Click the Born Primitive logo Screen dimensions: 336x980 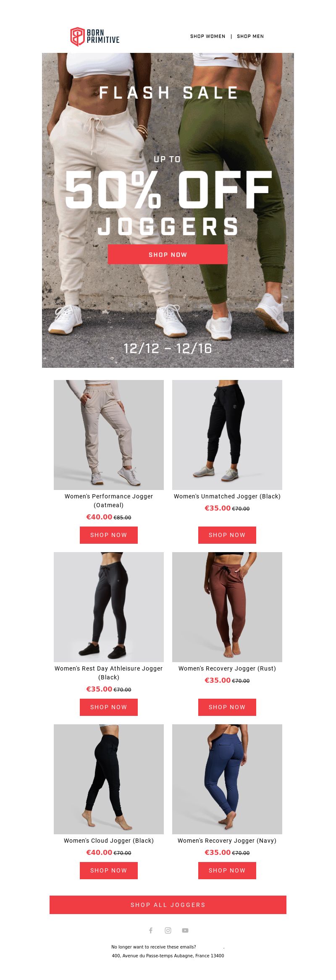(95, 37)
